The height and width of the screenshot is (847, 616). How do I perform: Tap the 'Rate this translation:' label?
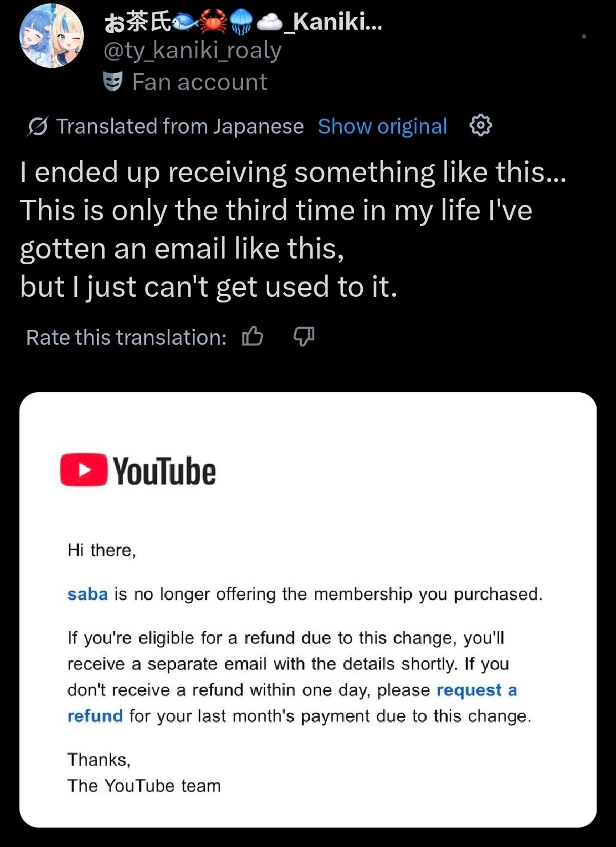(x=127, y=337)
